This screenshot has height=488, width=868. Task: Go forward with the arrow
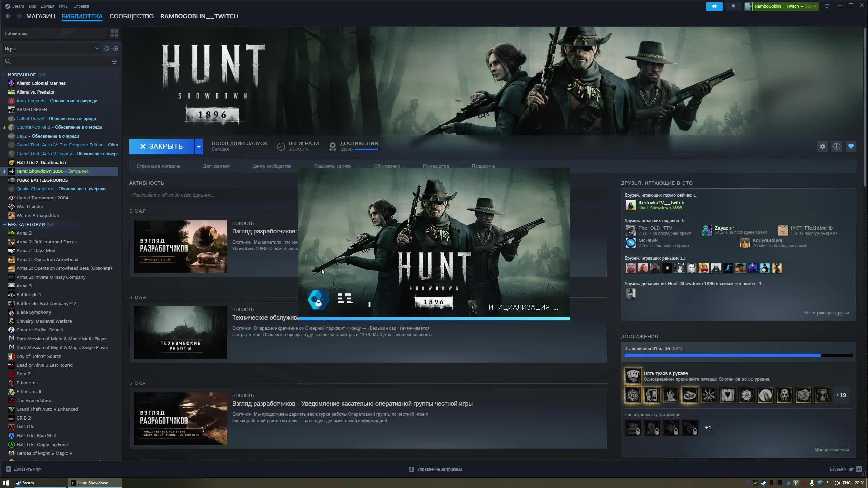tap(19, 16)
